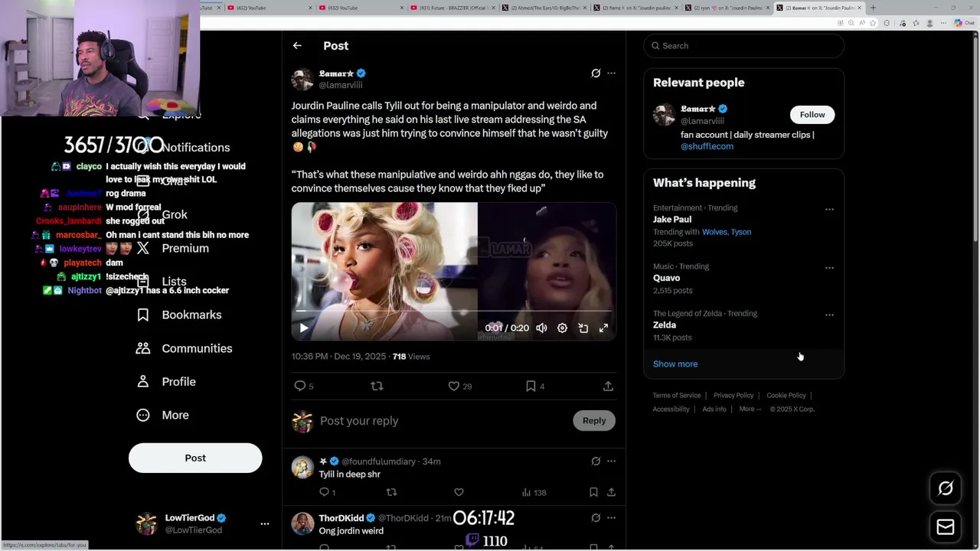Open more options on foundfulumdiary comment
The width and height of the screenshot is (980, 551).
611,461
